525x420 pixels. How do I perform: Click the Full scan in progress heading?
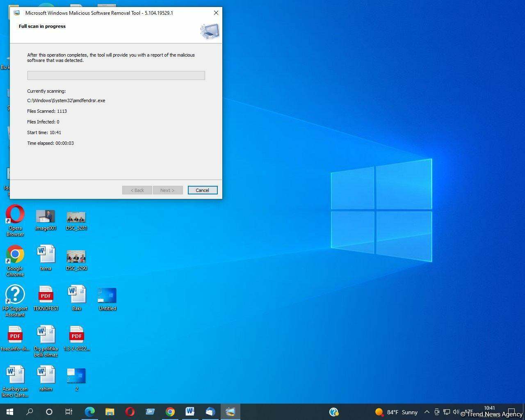click(x=42, y=26)
